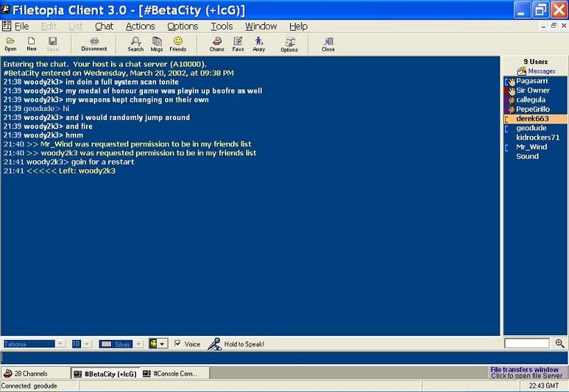Toggle the Voice checkbox

coord(177,344)
